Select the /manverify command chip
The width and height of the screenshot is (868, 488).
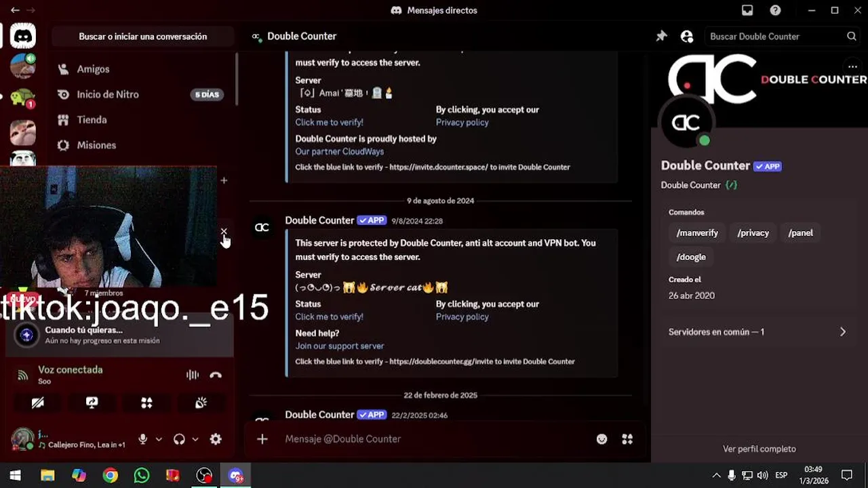pyautogui.click(x=697, y=232)
